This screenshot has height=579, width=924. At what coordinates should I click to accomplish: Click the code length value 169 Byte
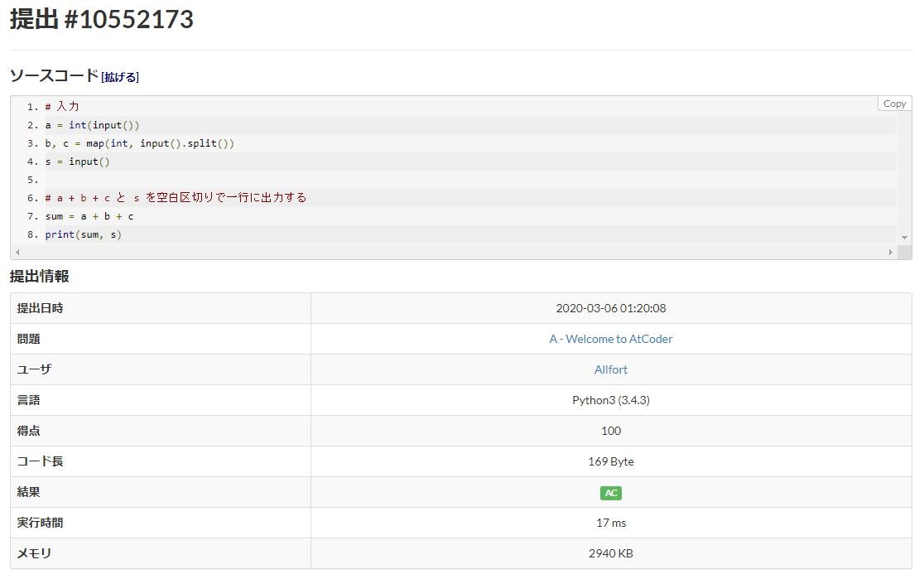(x=610, y=461)
